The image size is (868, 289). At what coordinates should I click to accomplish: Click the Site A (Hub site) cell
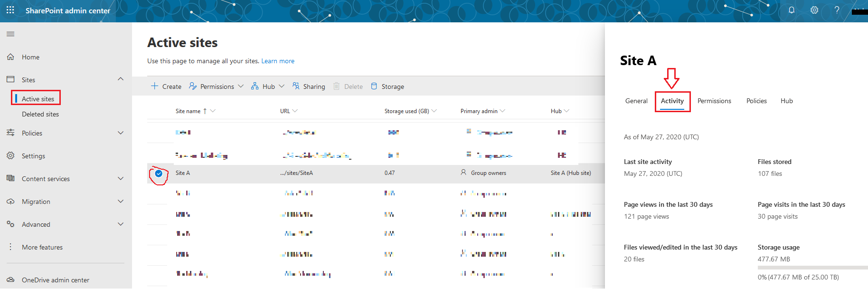tap(571, 173)
